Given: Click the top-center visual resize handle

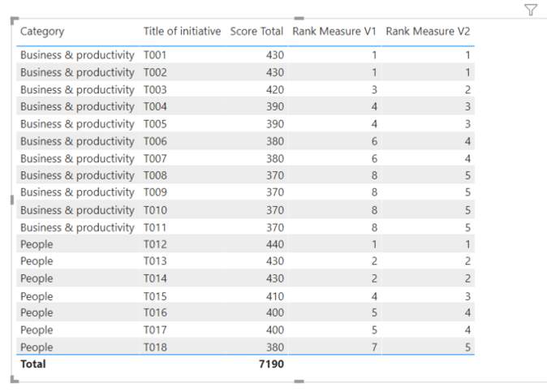Looking at the screenshot, I should (299, 18).
